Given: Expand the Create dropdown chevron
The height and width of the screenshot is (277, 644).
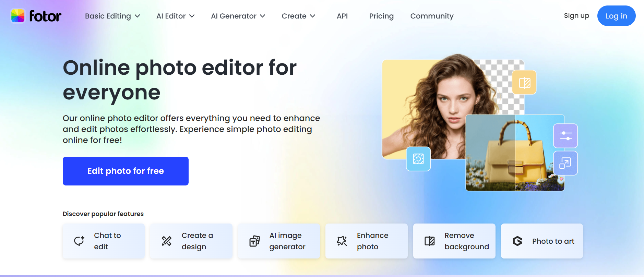Looking at the screenshot, I should 313,16.
